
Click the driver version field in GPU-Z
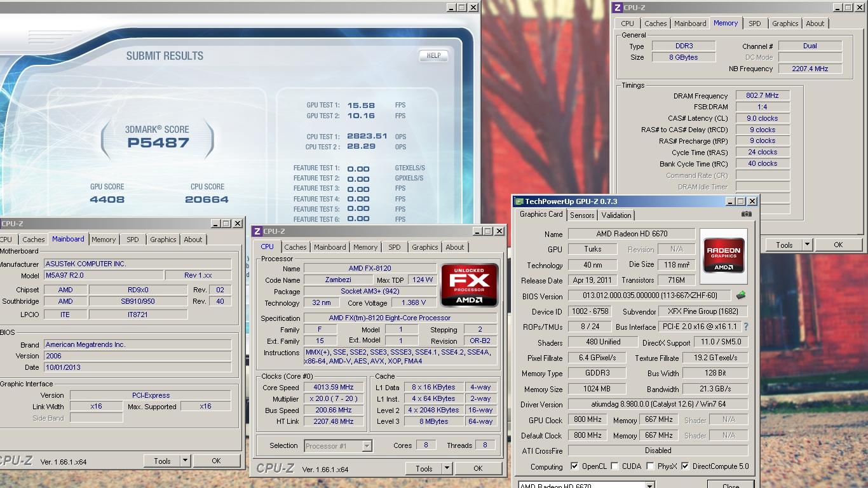click(x=658, y=404)
